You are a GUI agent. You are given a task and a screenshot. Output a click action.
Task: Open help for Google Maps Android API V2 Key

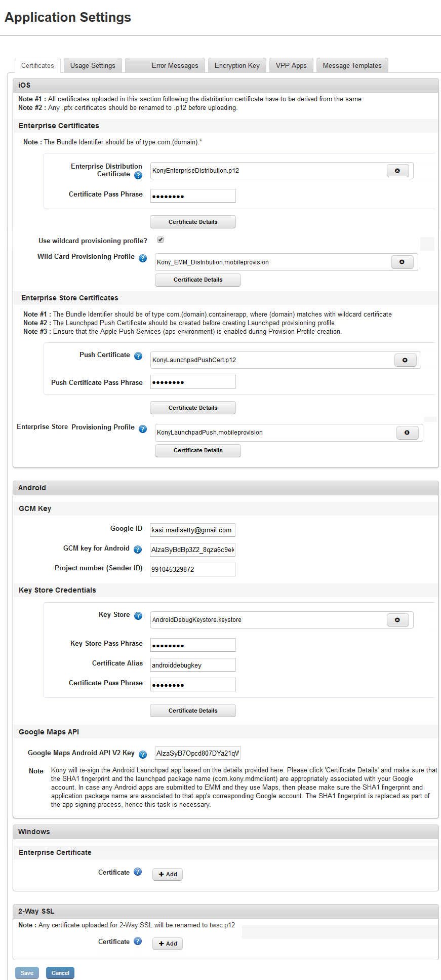(x=143, y=755)
